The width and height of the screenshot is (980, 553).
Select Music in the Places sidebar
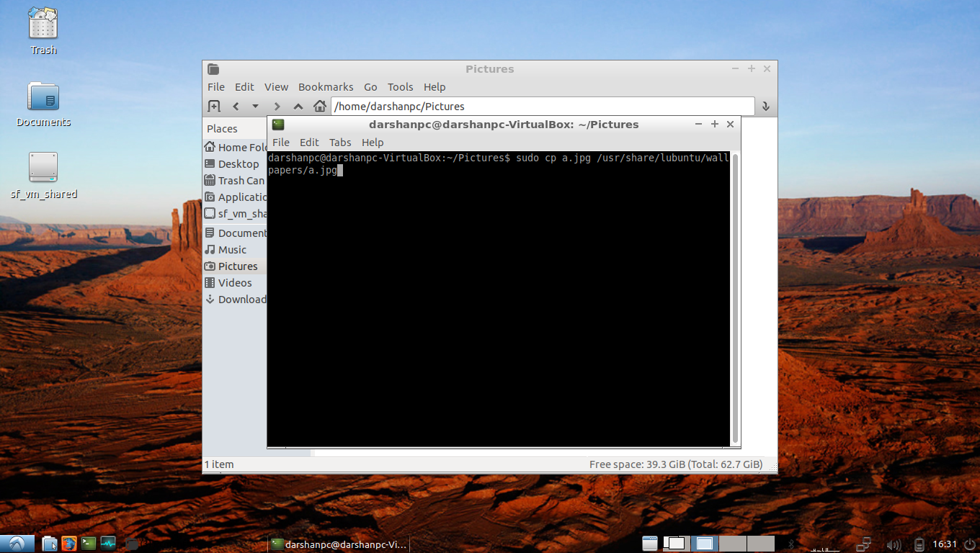point(232,250)
